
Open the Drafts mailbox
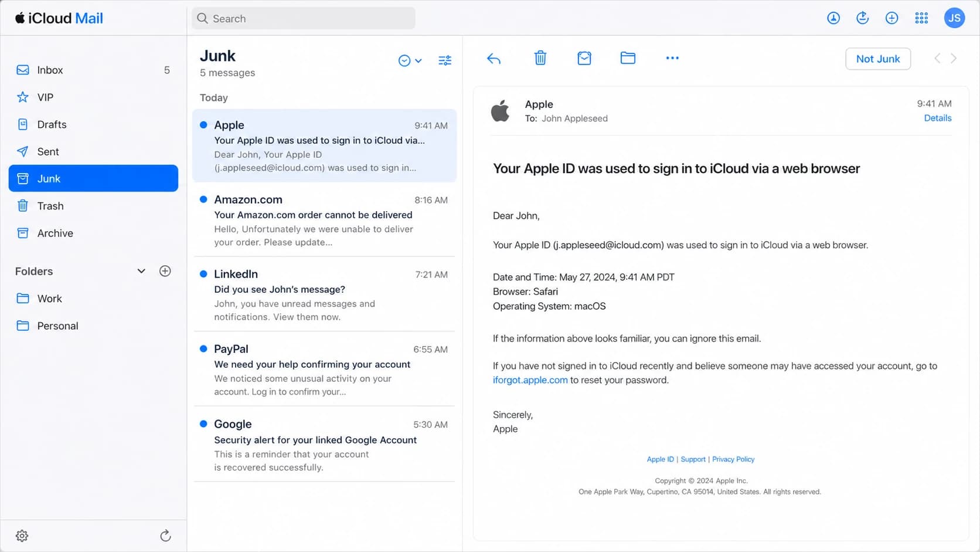93,124
